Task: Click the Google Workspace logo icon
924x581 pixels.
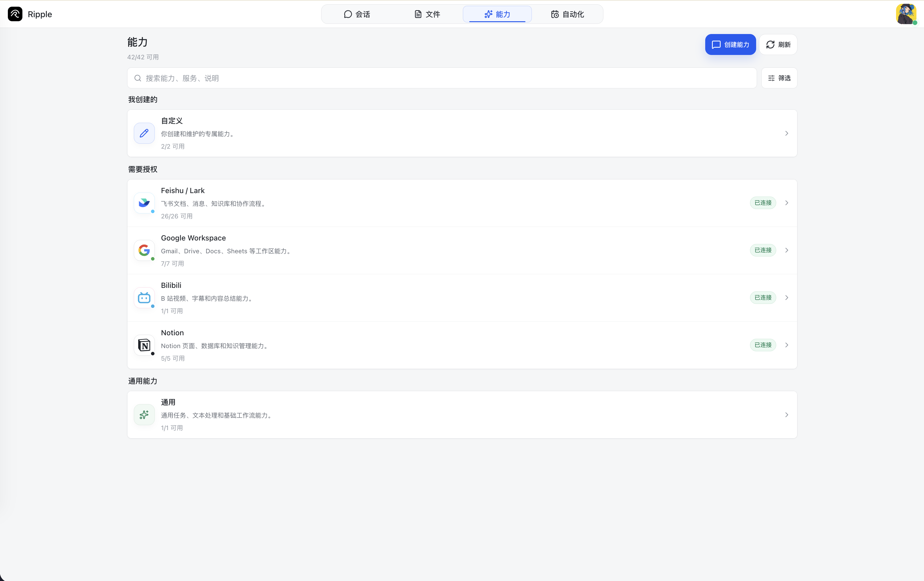Action: click(144, 250)
